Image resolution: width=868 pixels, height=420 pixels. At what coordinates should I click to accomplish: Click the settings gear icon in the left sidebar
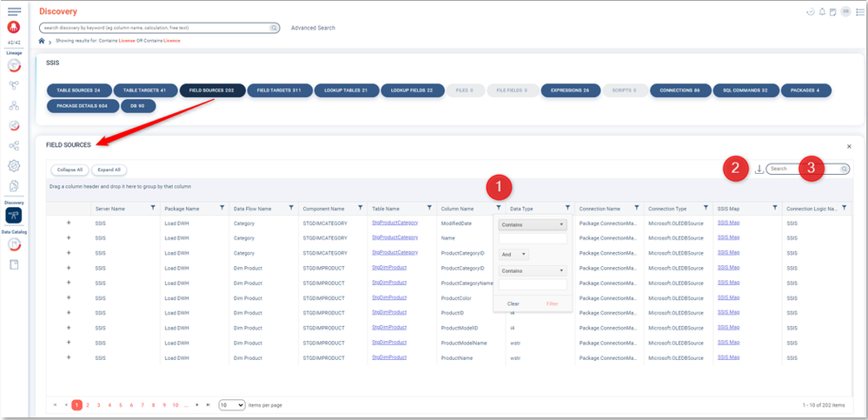(x=14, y=165)
